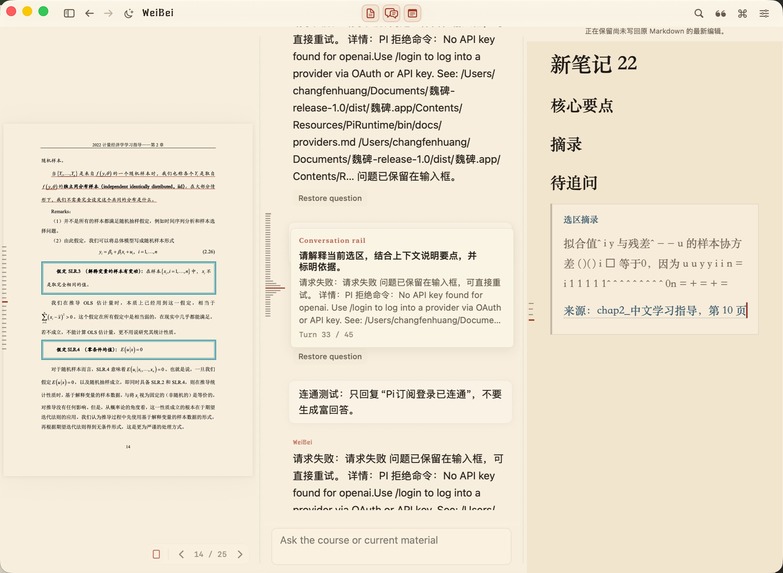Go to previous PDF page
The width and height of the screenshot is (783, 573).
click(x=181, y=554)
